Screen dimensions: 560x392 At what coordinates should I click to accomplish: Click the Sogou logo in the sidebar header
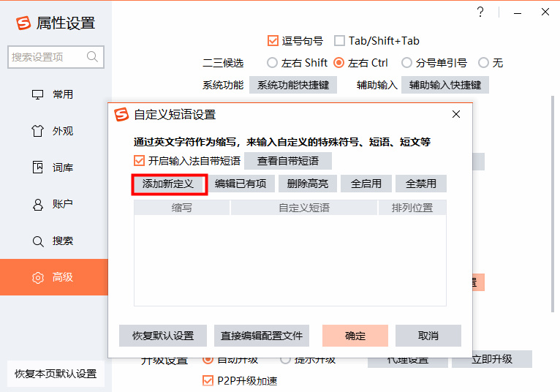pyautogui.click(x=23, y=23)
